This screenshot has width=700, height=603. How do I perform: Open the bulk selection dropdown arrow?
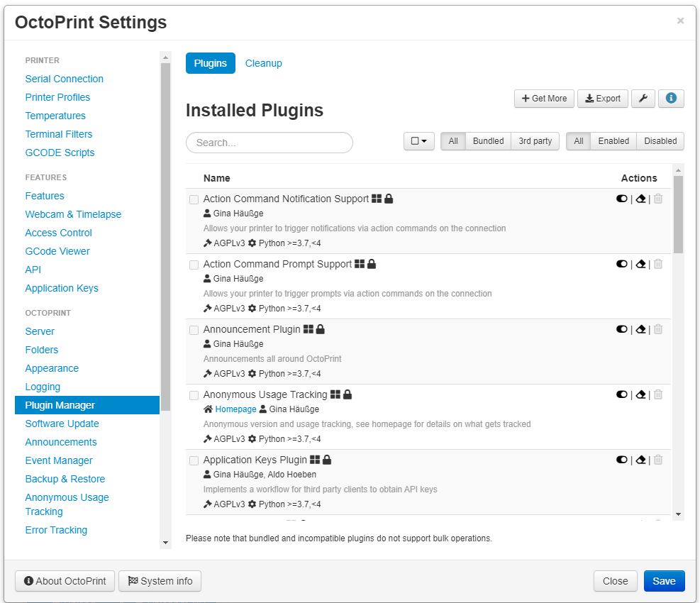click(x=424, y=141)
